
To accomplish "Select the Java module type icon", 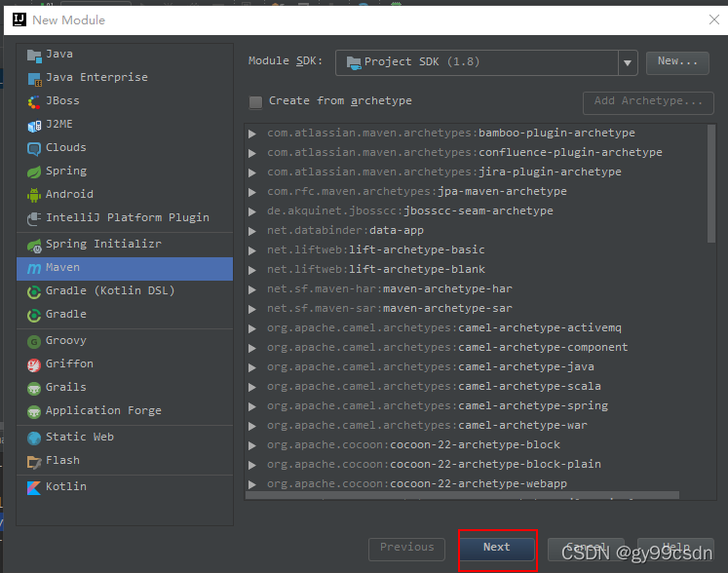I will click(x=34, y=56).
